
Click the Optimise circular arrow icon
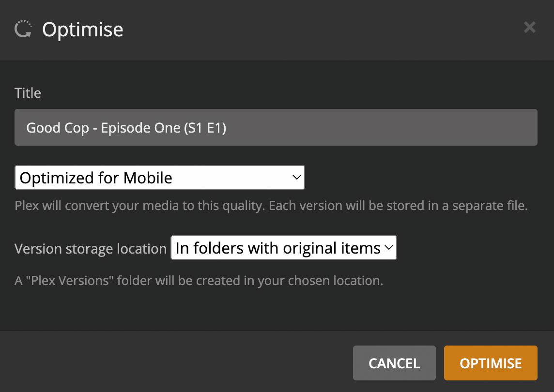coord(23,29)
